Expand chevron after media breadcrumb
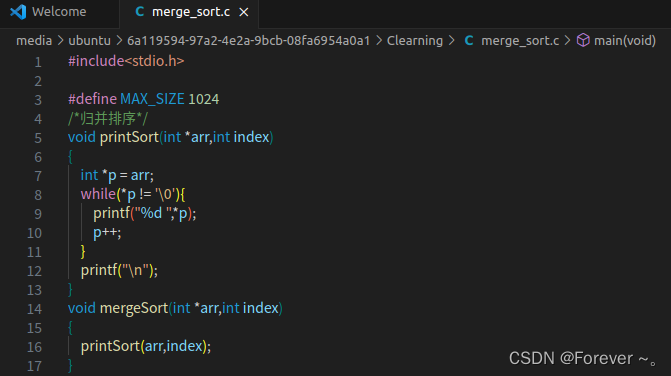This screenshot has height=376, width=671. 60,41
